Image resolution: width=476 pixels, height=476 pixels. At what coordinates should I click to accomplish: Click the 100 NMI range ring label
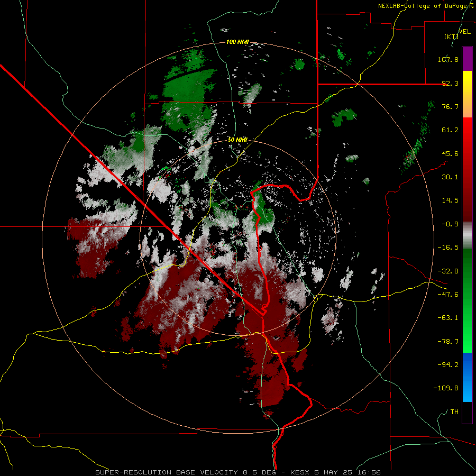tap(237, 42)
